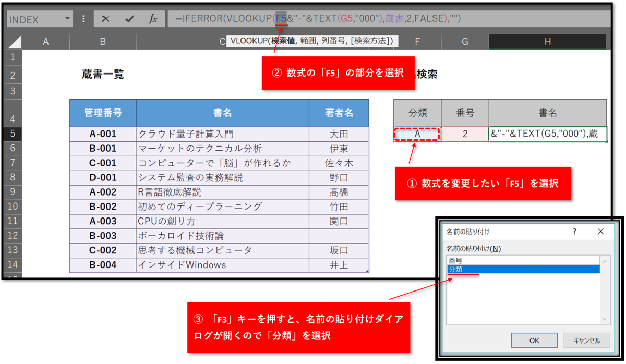Viewport: 626px width, 364px height.
Task: Select the cell containing A-001
Action: (102, 134)
